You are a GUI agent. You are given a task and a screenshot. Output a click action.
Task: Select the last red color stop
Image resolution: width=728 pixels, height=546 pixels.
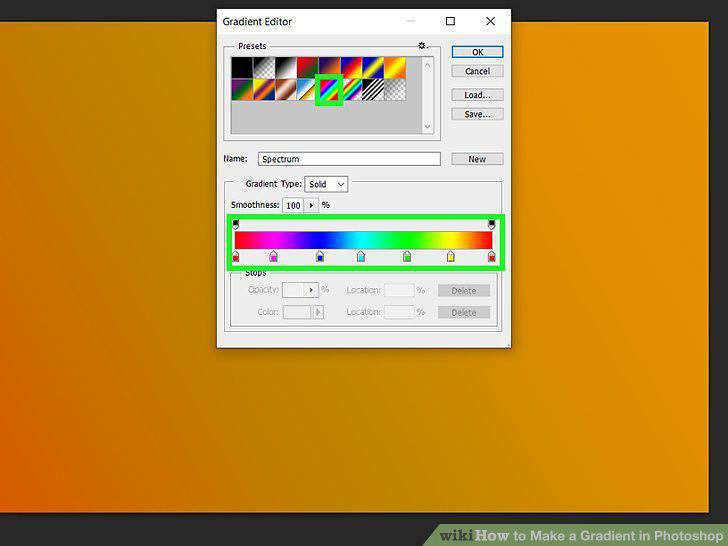click(492, 256)
